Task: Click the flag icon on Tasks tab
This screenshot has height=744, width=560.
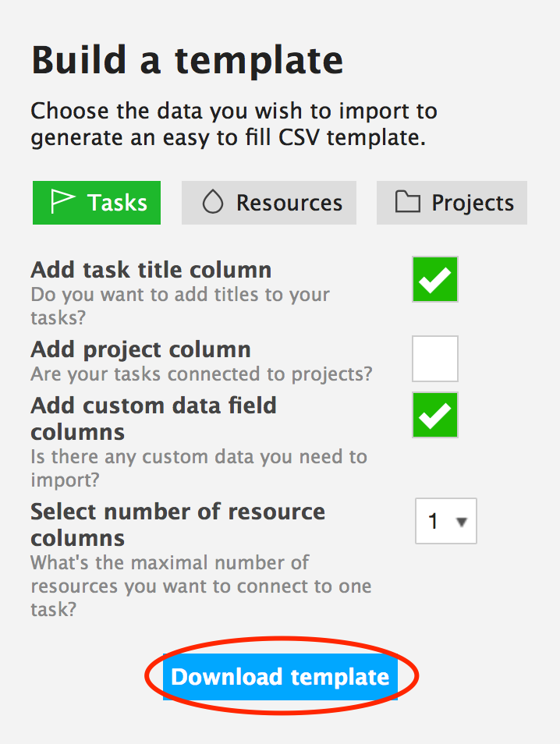Action: 62,202
